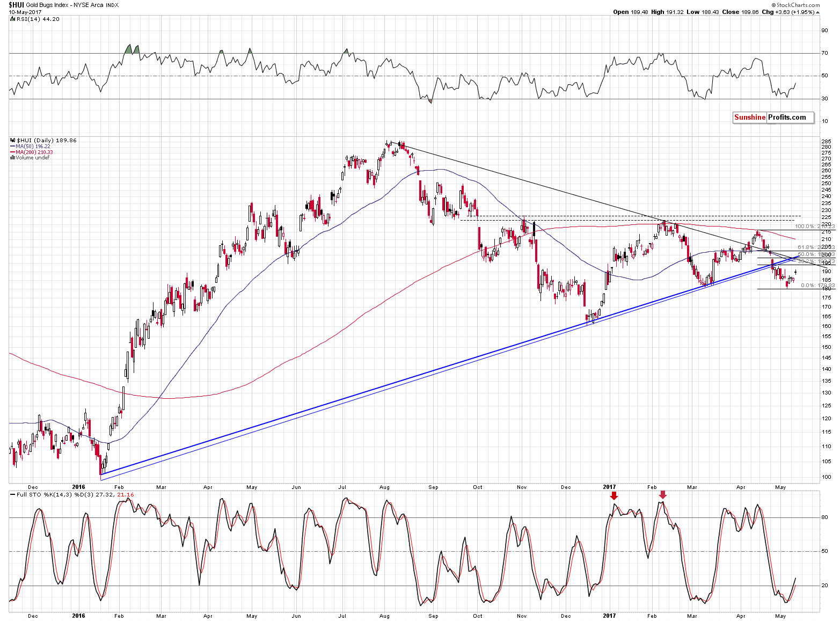840x621 pixels.
Task: Click the 10 level on the RSI axis
Action: (825, 121)
